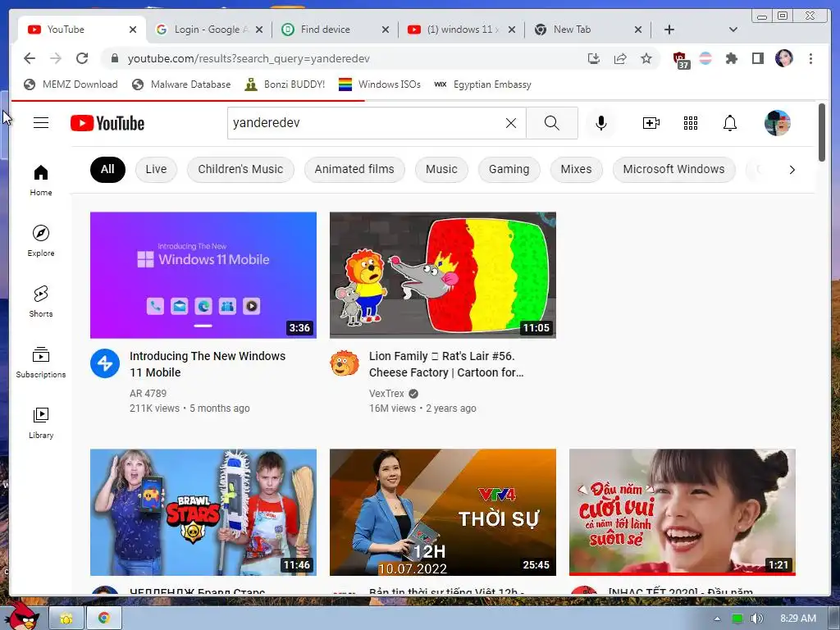
Task: Open the Windows ISOs bookmark
Action: pyautogui.click(x=380, y=84)
